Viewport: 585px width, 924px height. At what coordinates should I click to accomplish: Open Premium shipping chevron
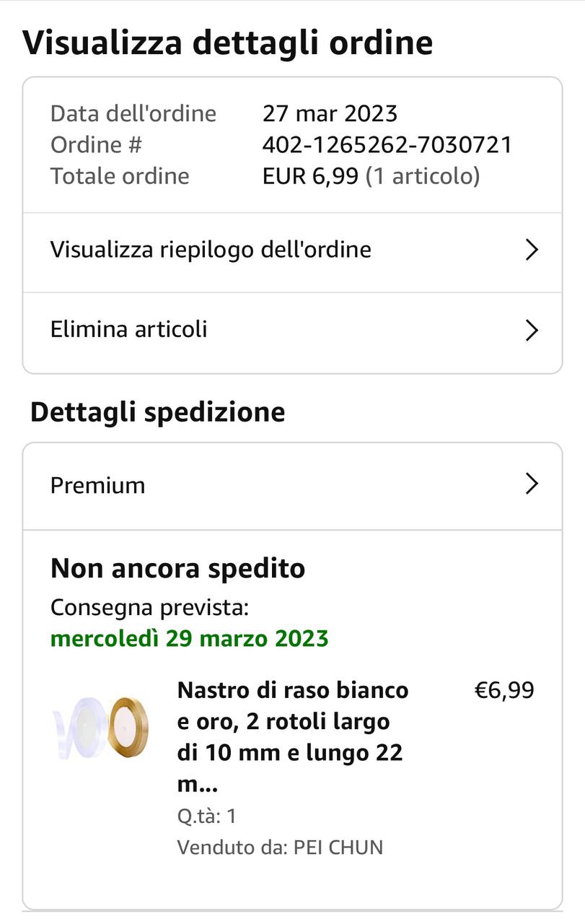[532, 484]
